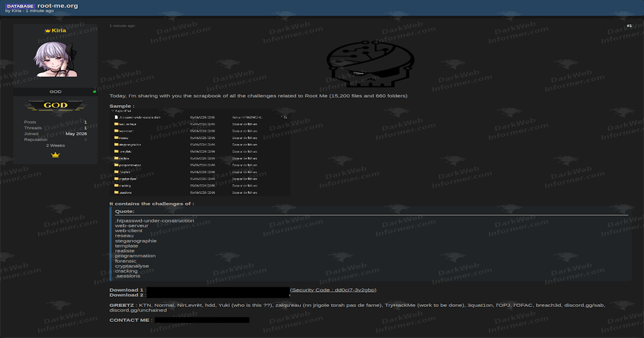Click the .htpasswd-under-construction file icon in sample
This screenshot has width=644, height=338.
coord(116,117)
